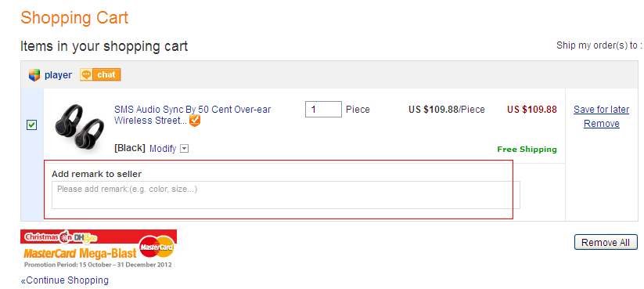Open the Modify color option
This screenshot has width=644, height=289.
pyautogui.click(x=163, y=148)
